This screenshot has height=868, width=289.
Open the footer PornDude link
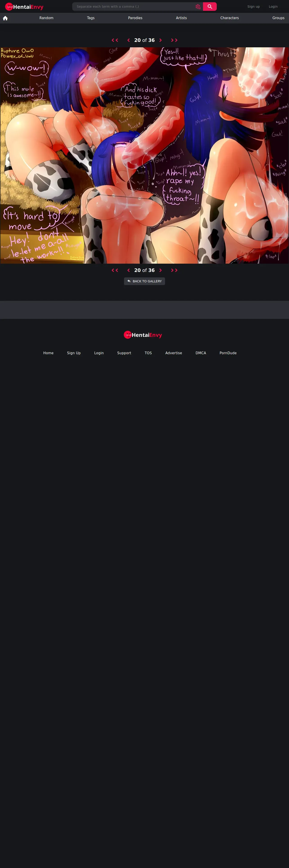tap(228, 353)
